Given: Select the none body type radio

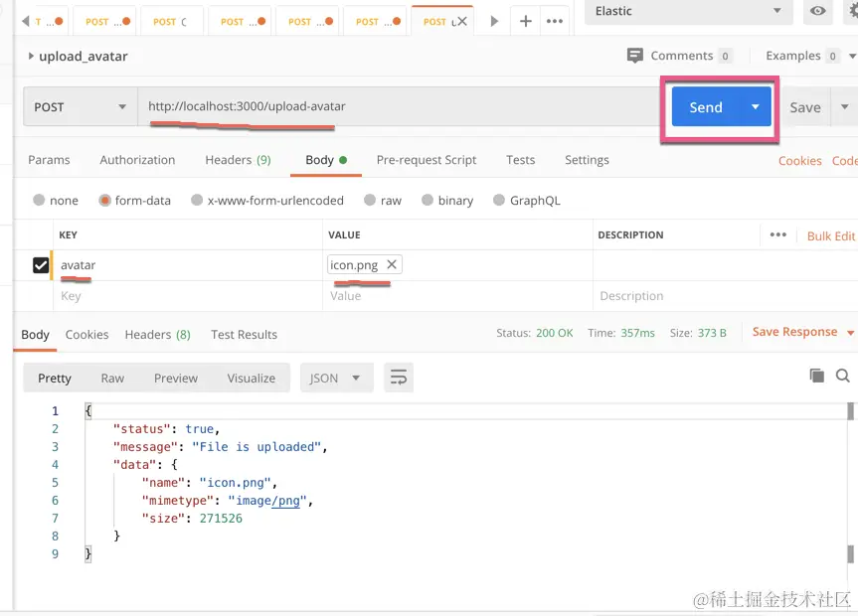Looking at the screenshot, I should (x=39, y=201).
